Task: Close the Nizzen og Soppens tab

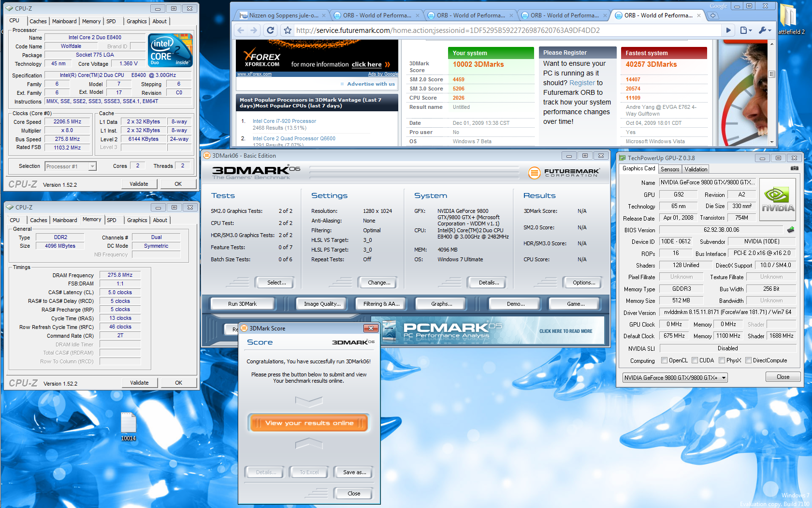Action: click(324, 15)
